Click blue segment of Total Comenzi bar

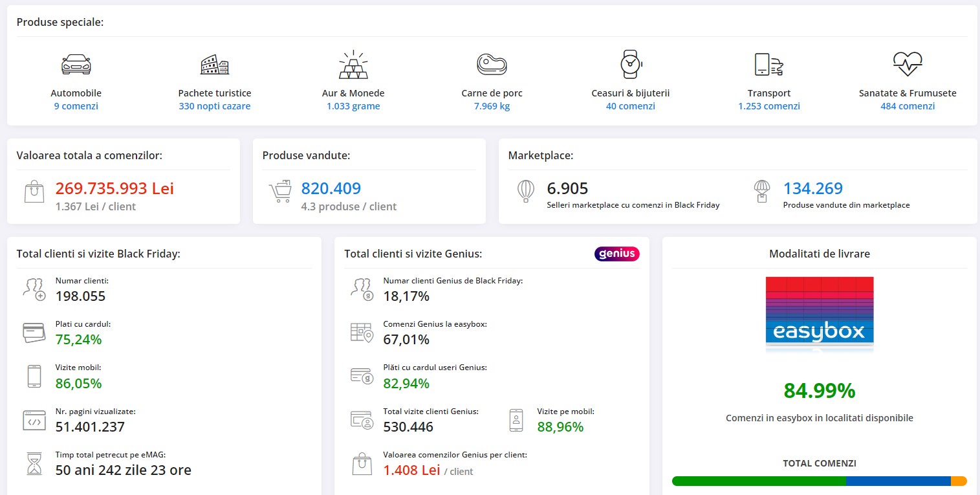pos(898,481)
